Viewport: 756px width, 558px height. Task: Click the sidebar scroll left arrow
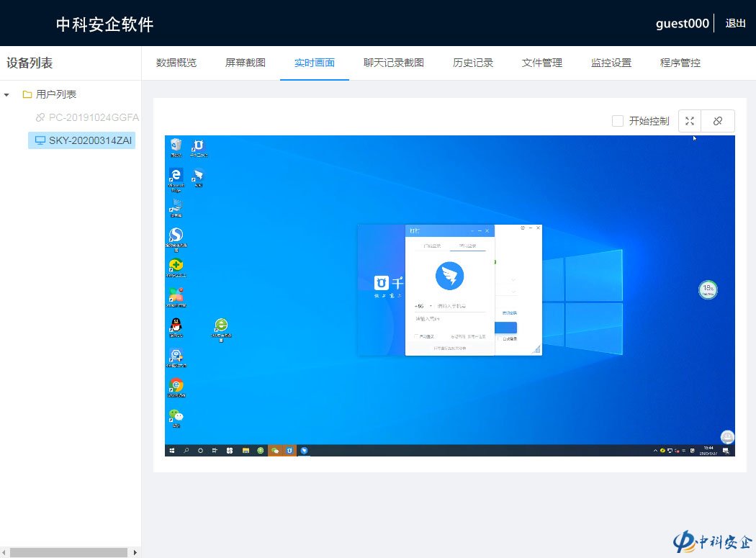coord(4,552)
